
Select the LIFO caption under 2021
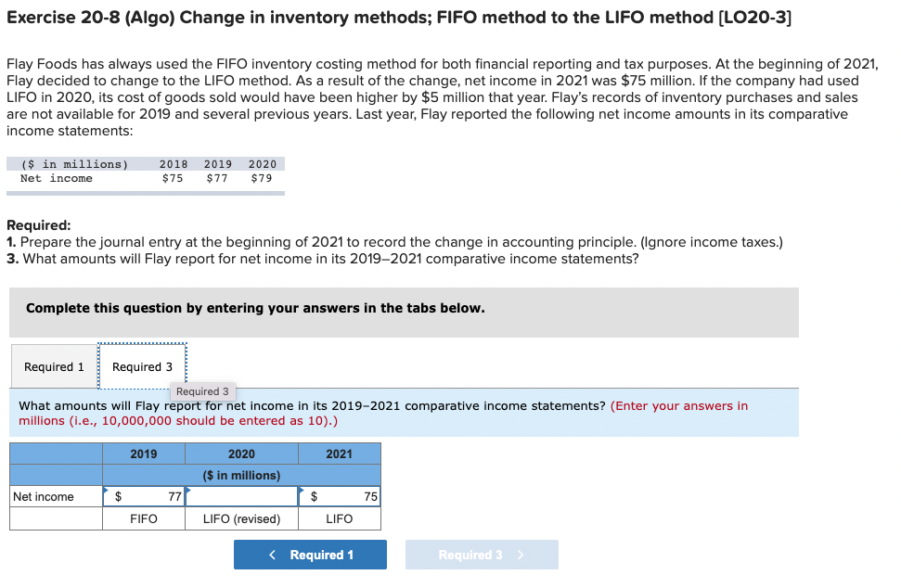339,518
